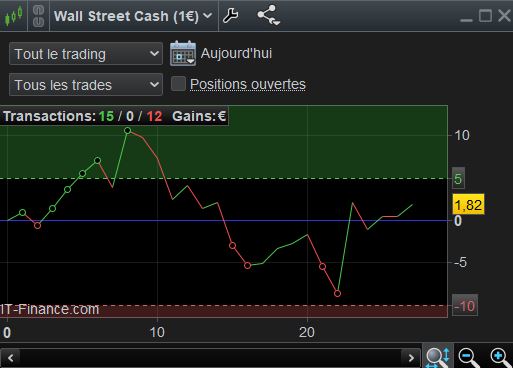Open the Tout le trading dropdown
Image resolution: width=513 pixels, height=368 pixels.
[86, 54]
